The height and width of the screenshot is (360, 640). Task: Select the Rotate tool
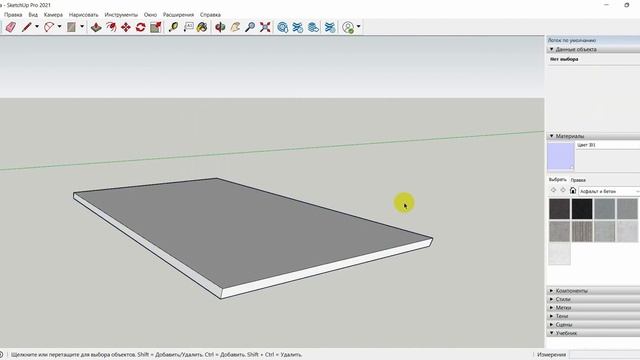click(x=141, y=27)
